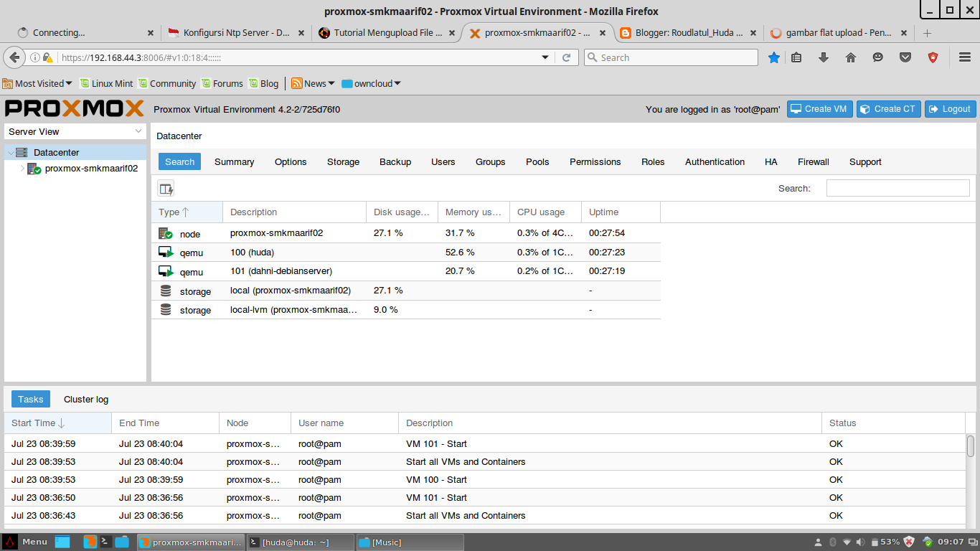
Task: Click the Pocket icon in Firefox toolbar
Action: 905,57
